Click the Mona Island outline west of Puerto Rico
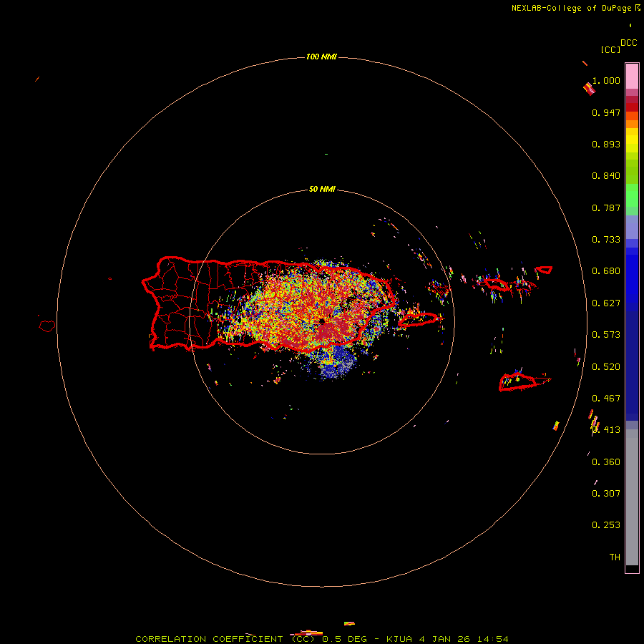Screen dimensions: 644x644 point(47,326)
